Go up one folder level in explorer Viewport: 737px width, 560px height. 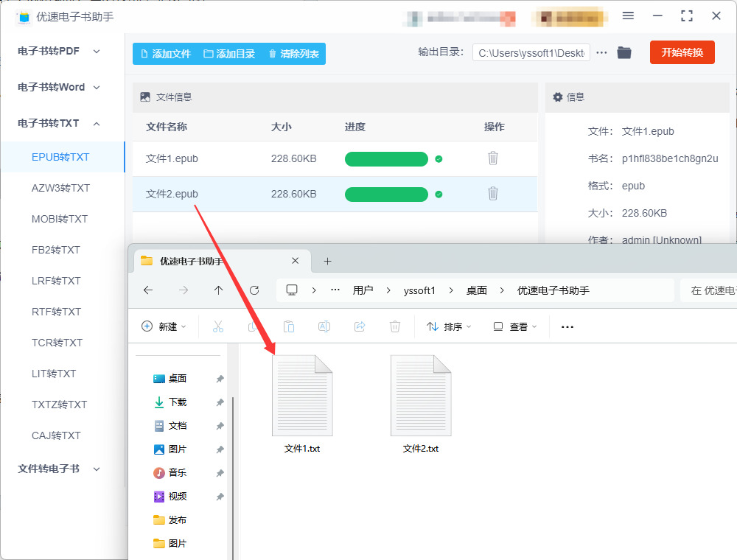(219, 290)
